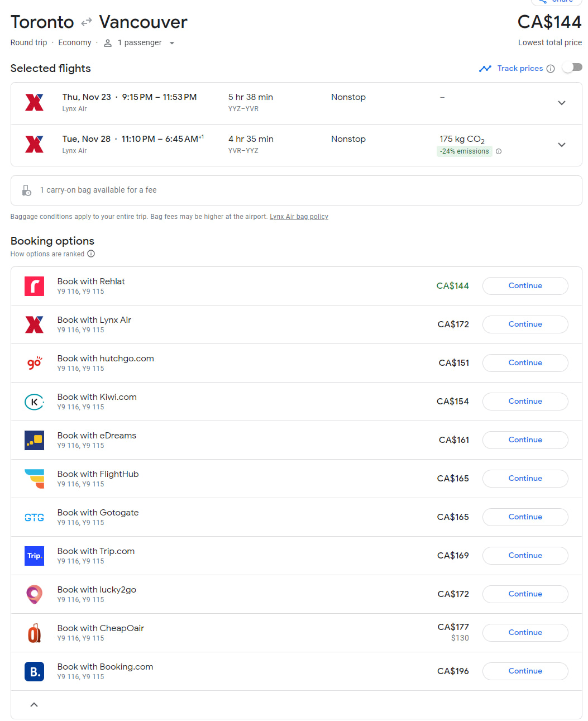Open the Lynx Air bag policy link
The height and width of the screenshot is (721, 588).
click(299, 216)
